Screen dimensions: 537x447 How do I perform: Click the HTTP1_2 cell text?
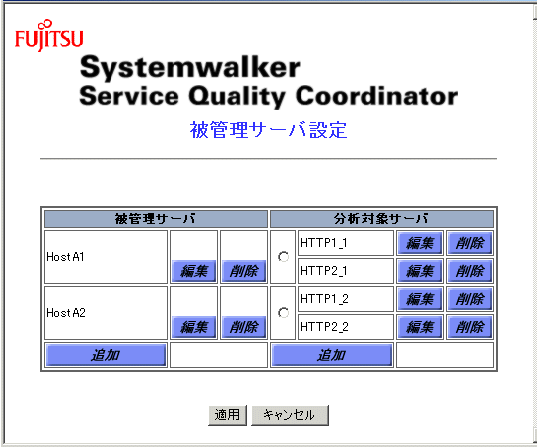(x=324, y=299)
